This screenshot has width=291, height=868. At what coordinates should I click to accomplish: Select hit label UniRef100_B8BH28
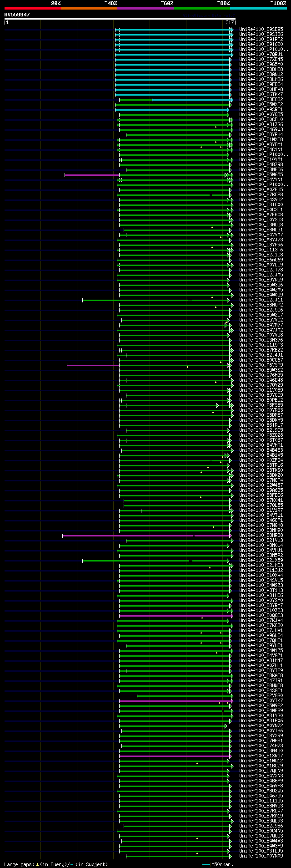(x=261, y=69)
